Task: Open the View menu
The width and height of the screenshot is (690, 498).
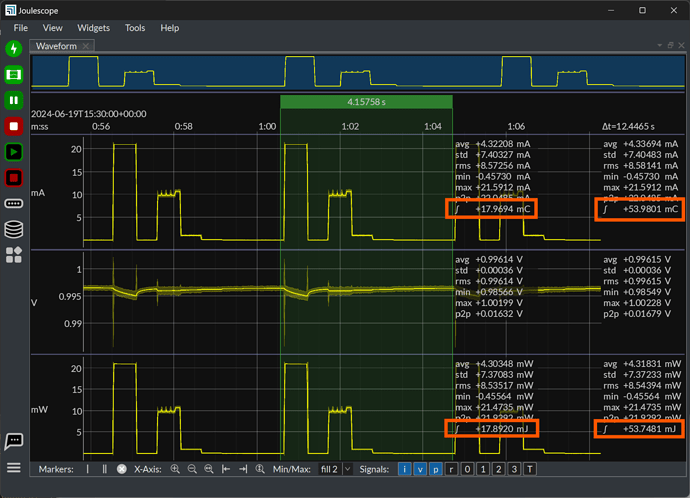Action: (52, 28)
